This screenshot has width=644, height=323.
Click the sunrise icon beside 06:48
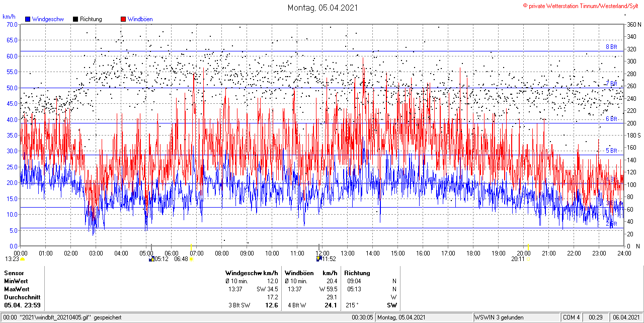[x=191, y=259]
